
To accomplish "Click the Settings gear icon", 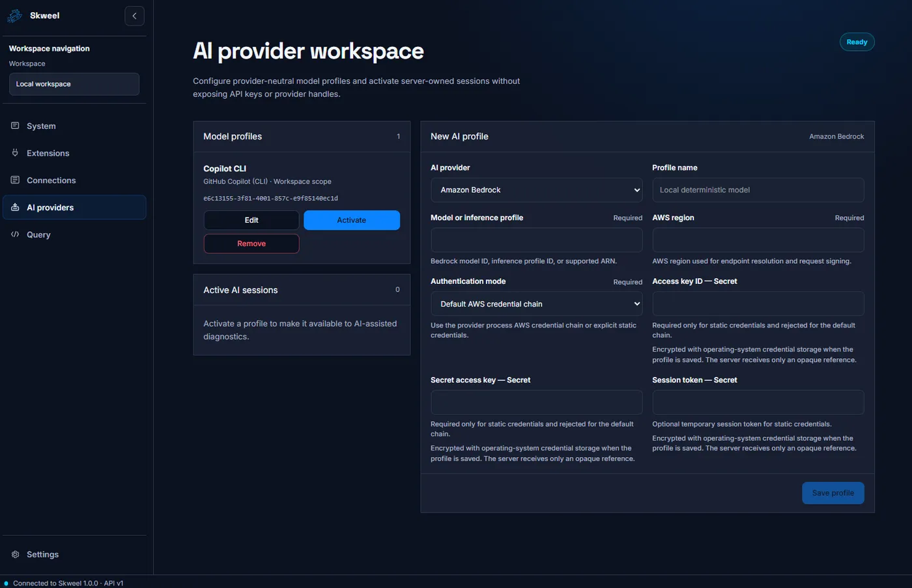I will coord(15,554).
